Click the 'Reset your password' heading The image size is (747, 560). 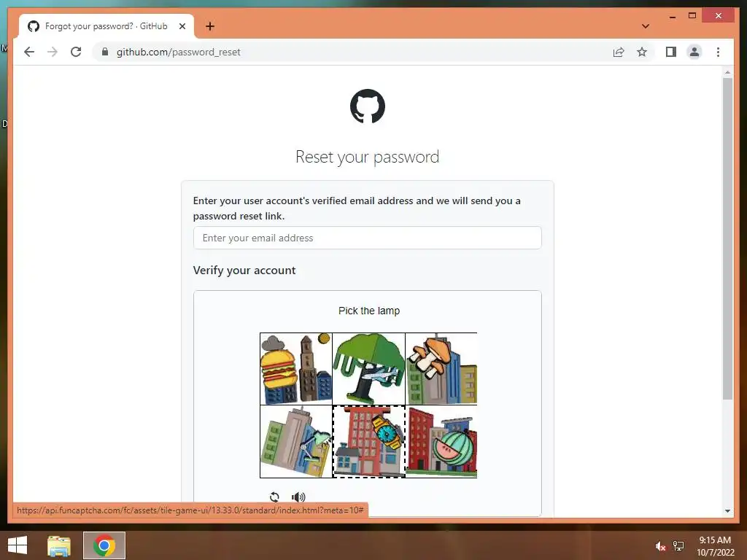(368, 157)
